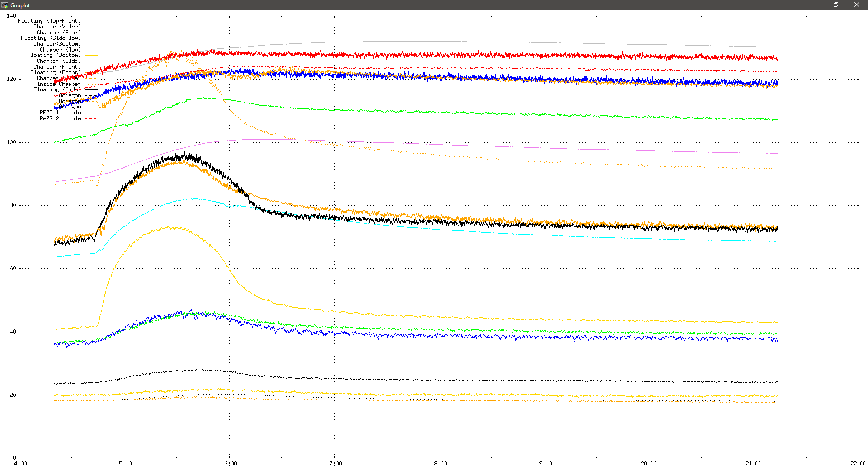Toggle Chamber (Side) entry with yellow dashed sample

pos(67,61)
